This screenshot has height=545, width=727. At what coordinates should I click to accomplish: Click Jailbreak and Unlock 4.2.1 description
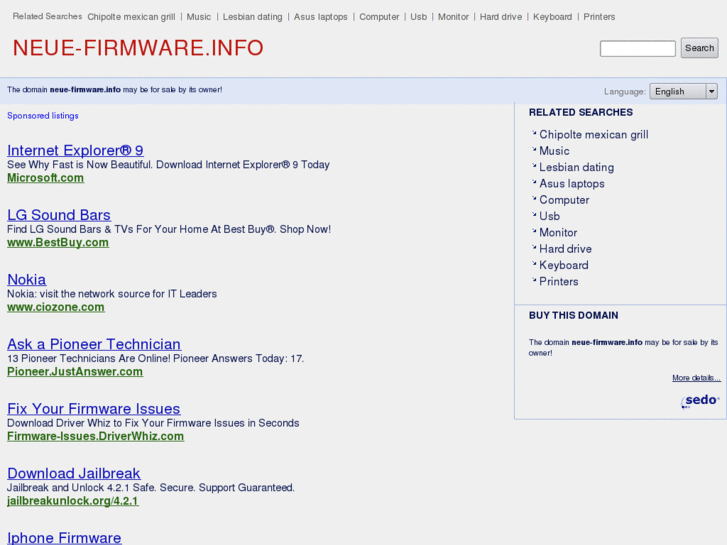151,488
